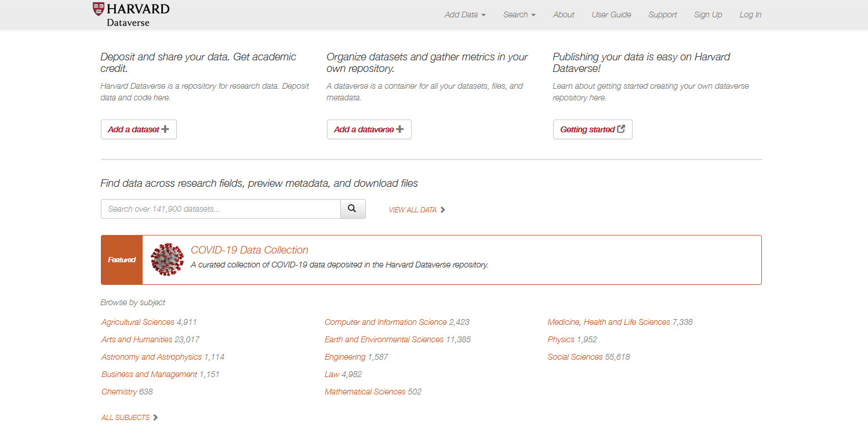Viewport: 868px width, 438px height.
Task: Click the Add a dataverse button
Action: (369, 129)
